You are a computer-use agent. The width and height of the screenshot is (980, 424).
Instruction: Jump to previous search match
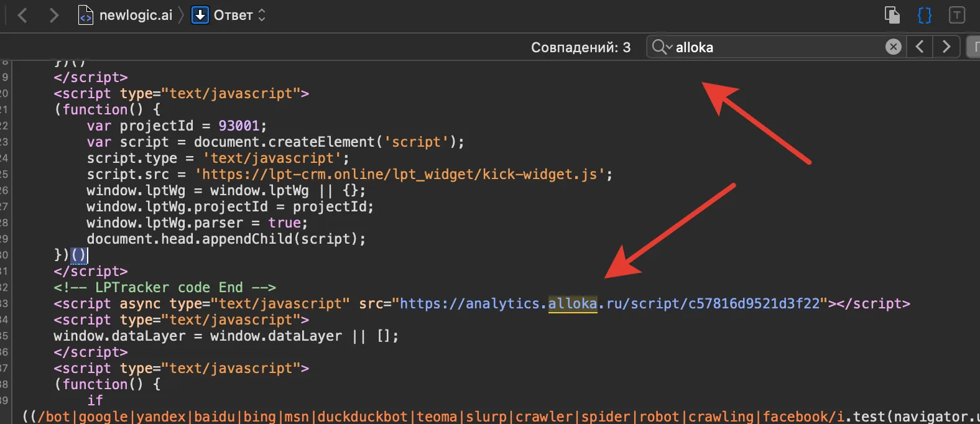[920, 47]
